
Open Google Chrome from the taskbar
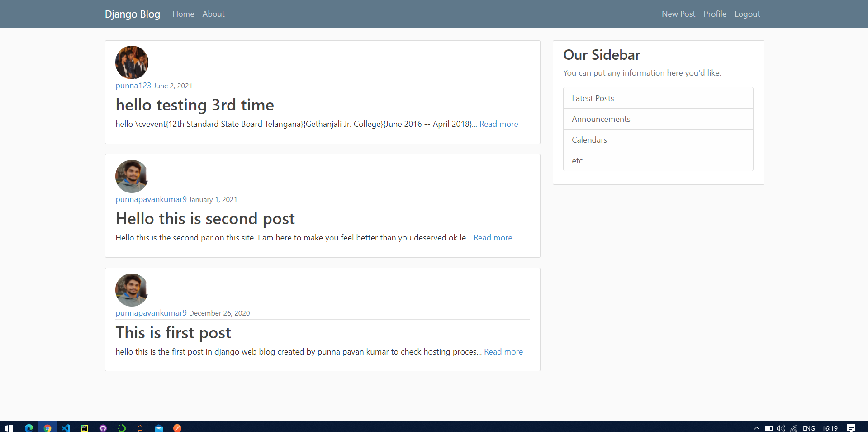point(47,428)
